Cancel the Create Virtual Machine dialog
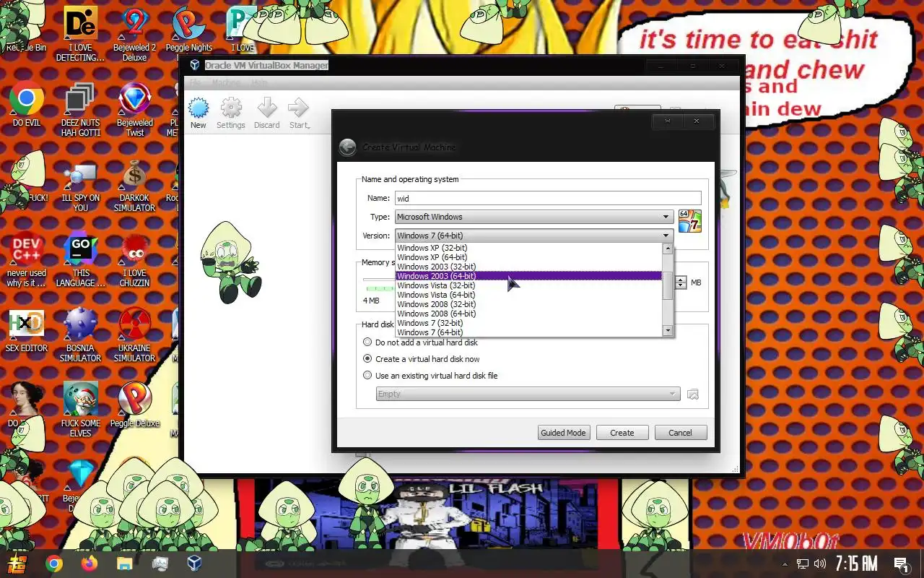This screenshot has width=924, height=578. point(681,433)
